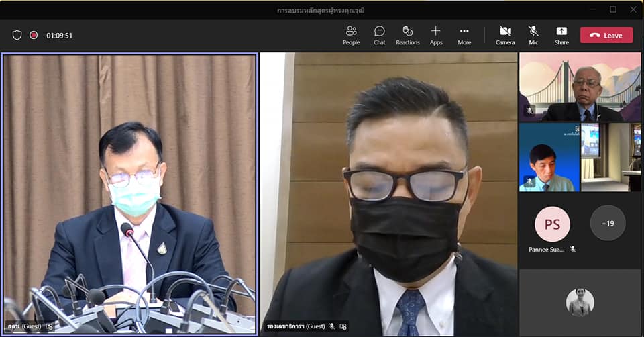Click muted mic icon beside Pannee Sua
Screen dimensions: 644x337
click(x=572, y=249)
